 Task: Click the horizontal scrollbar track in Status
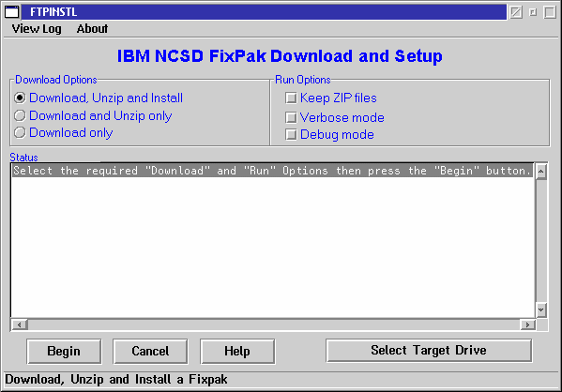coord(273,324)
